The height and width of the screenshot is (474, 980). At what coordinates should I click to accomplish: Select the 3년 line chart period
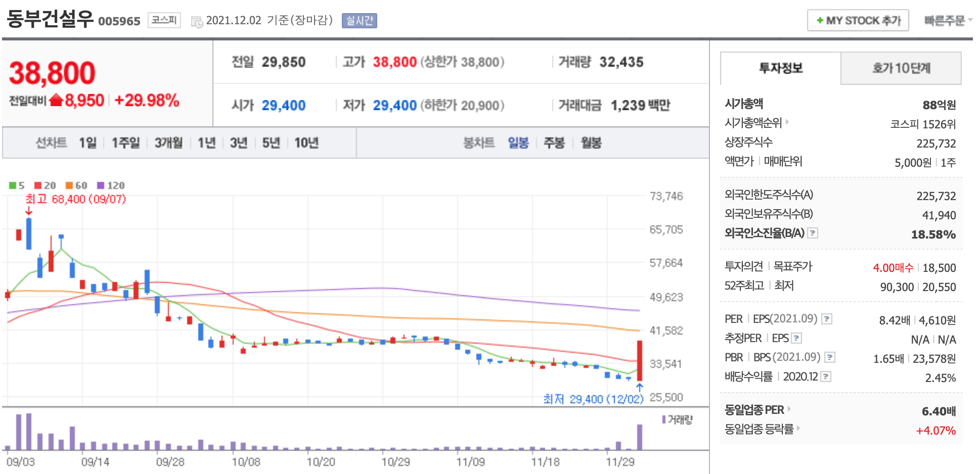tap(238, 143)
